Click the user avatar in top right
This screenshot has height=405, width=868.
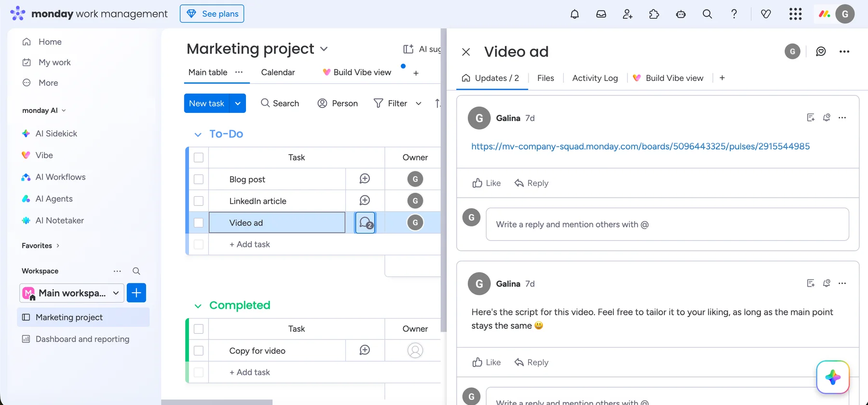845,14
